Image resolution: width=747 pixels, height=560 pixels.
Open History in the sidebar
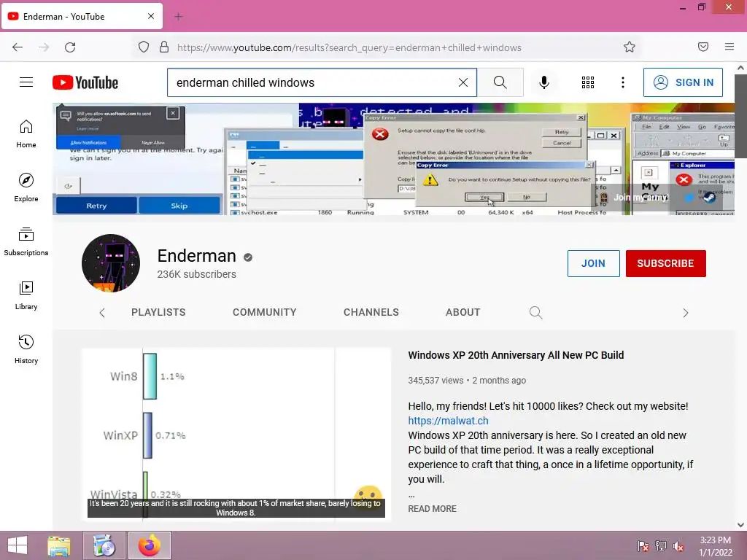[x=26, y=349]
